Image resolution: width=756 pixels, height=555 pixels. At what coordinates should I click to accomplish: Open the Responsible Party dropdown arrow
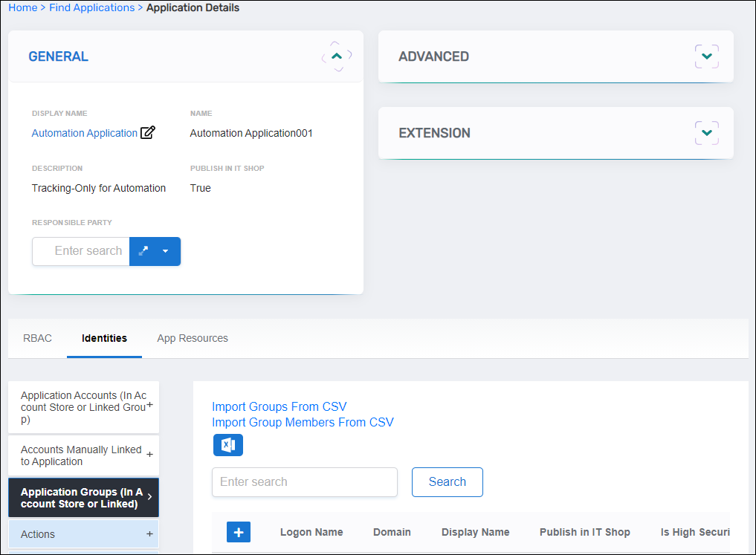(x=167, y=251)
